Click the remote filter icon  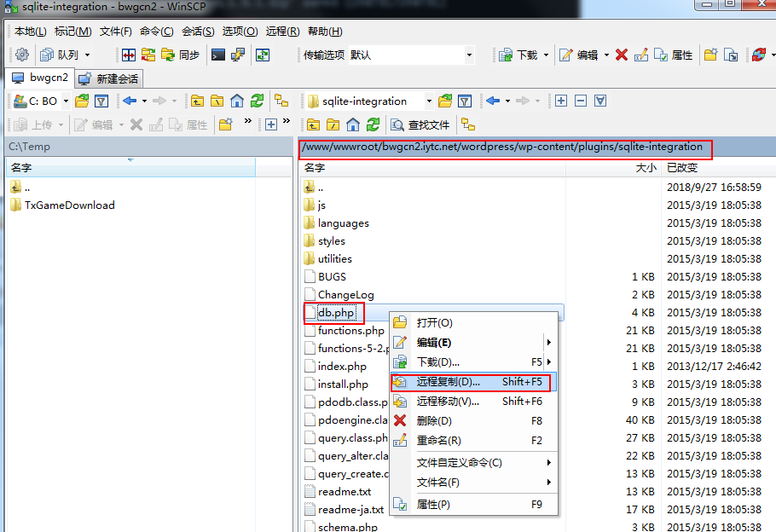[x=465, y=101]
